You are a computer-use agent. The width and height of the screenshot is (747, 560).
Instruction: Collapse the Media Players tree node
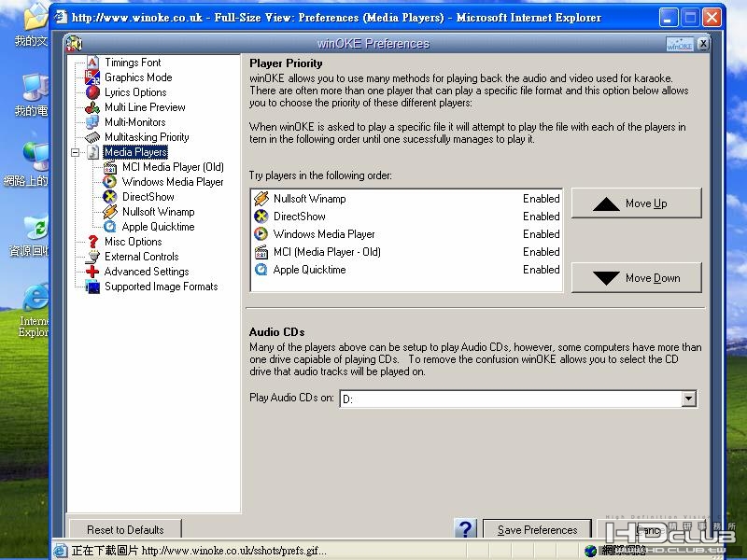click(x=76, y=152)
